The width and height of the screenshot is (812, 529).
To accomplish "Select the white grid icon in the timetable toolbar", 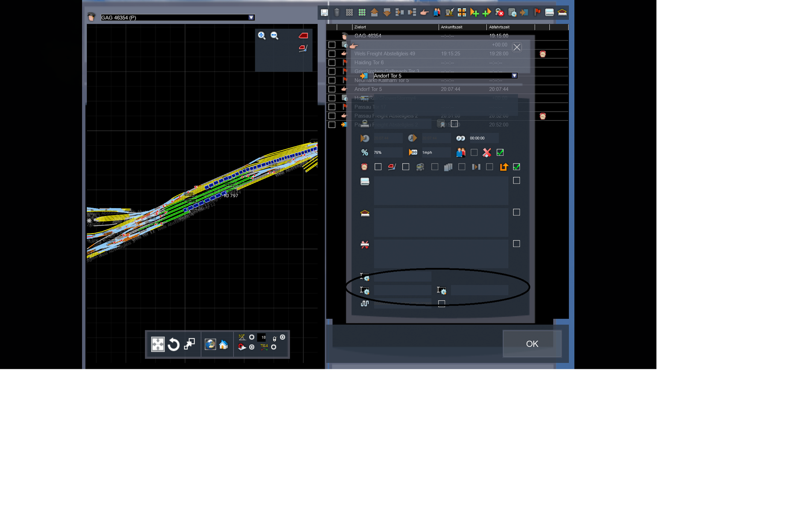I will click(x=349, y=13).
